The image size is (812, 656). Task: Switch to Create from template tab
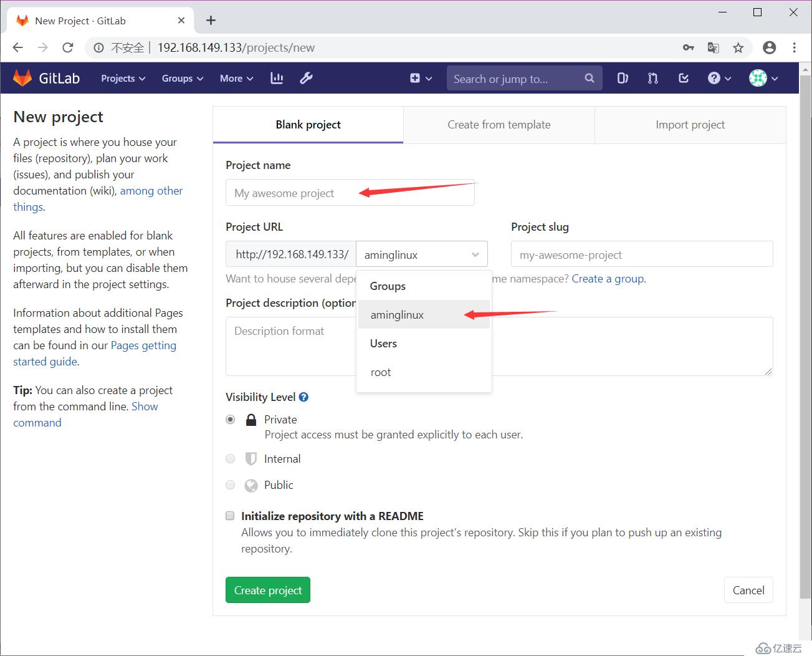pyautogui.click(x=499, y=125)
